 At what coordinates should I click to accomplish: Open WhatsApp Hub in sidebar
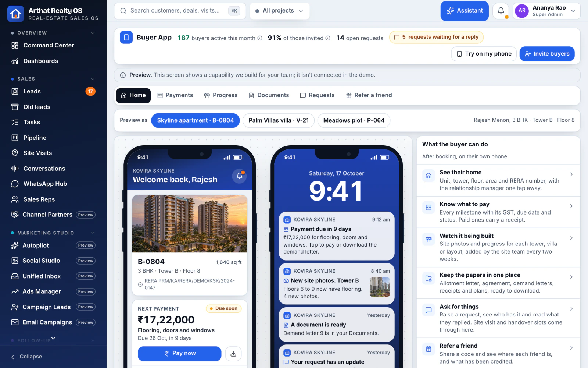53,184
